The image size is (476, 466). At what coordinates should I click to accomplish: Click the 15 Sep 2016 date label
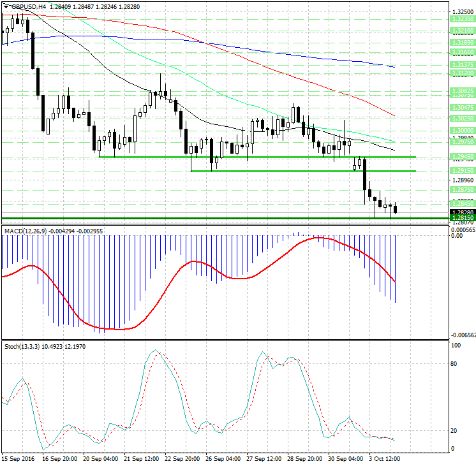point(17,458)
